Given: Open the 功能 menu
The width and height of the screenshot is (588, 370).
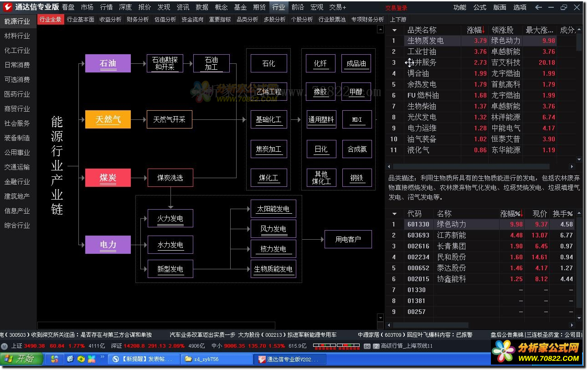Looking at the screenshot, I should click(460, 7).
